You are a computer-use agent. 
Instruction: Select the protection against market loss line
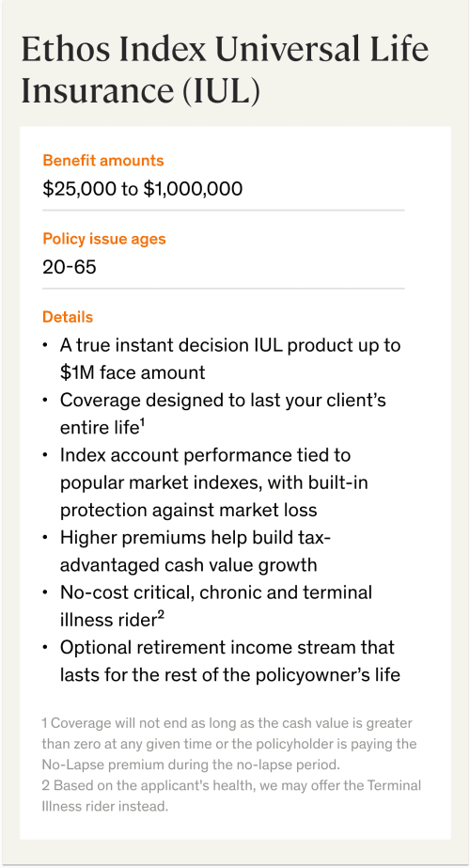(x=189, y=510)
